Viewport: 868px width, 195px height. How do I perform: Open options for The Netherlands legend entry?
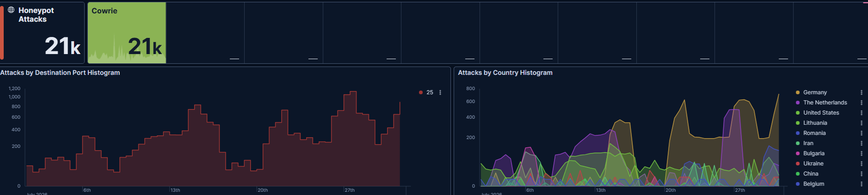point(862,103)
